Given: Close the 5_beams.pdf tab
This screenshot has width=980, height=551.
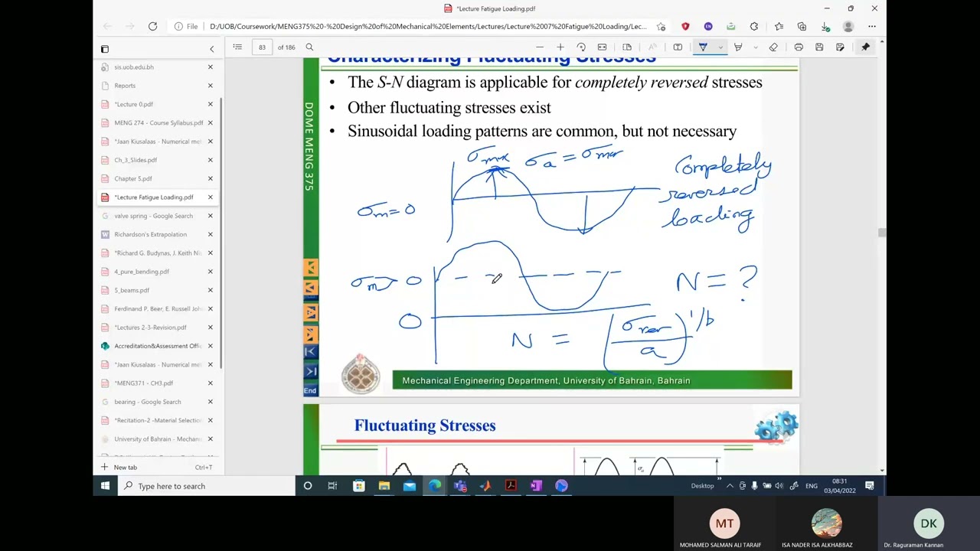Looking at the screenshot, I should coord(211,290).
